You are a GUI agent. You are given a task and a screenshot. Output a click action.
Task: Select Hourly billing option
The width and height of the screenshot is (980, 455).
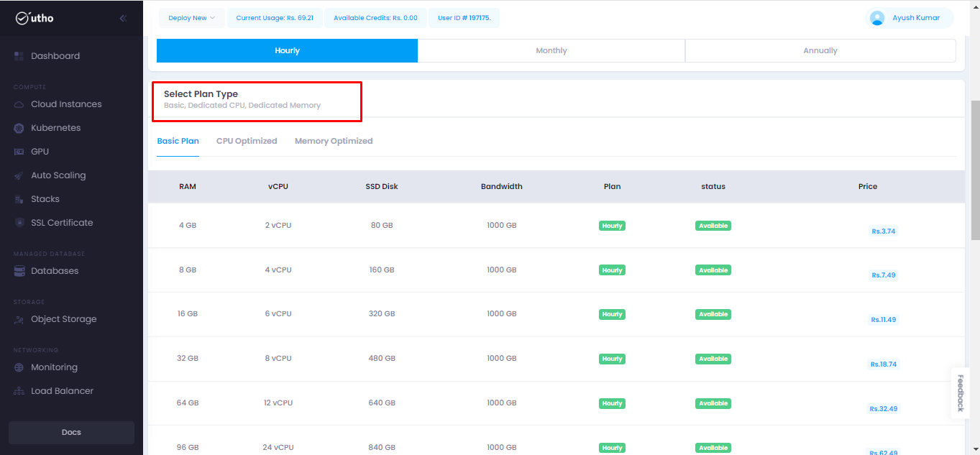pos(287,51)
